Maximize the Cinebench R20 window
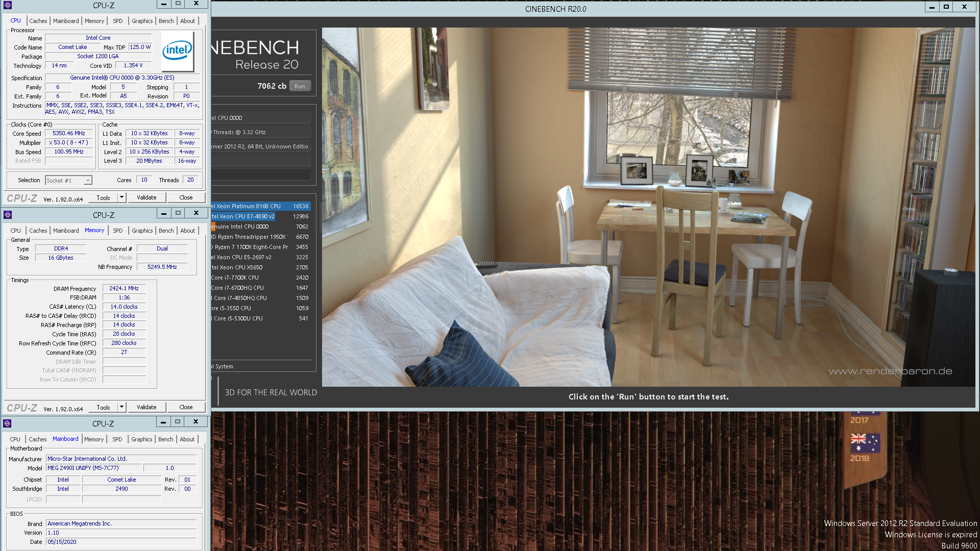Image resolution: width=980 pixels, height=551 pixels. click(x=946, y=7)
